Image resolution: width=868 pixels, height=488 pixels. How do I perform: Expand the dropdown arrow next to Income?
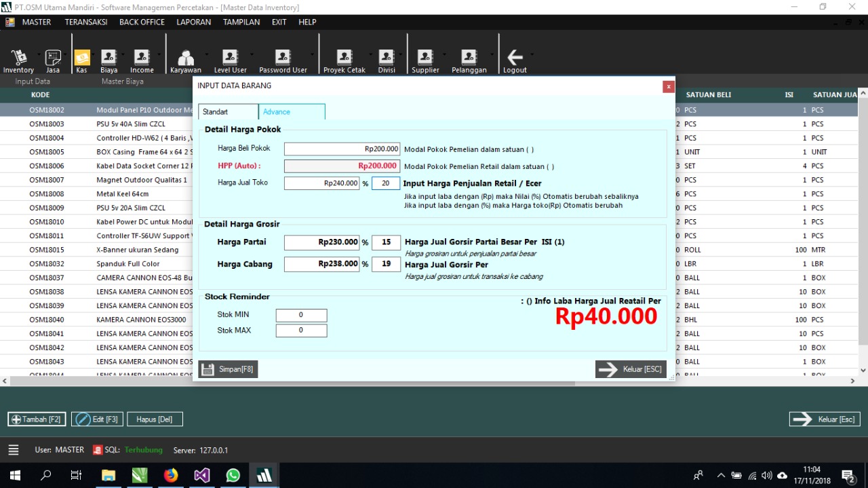[159, 54]
